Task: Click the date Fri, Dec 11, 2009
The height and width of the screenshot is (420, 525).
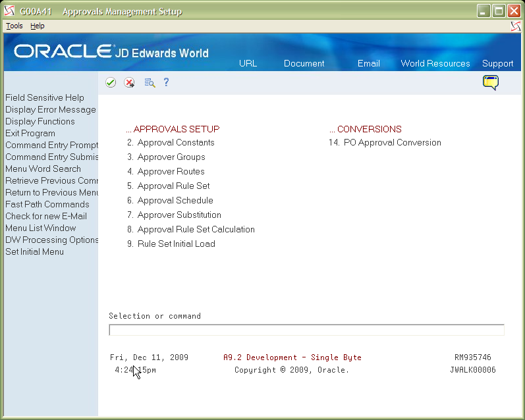Action: coord(149,357)
